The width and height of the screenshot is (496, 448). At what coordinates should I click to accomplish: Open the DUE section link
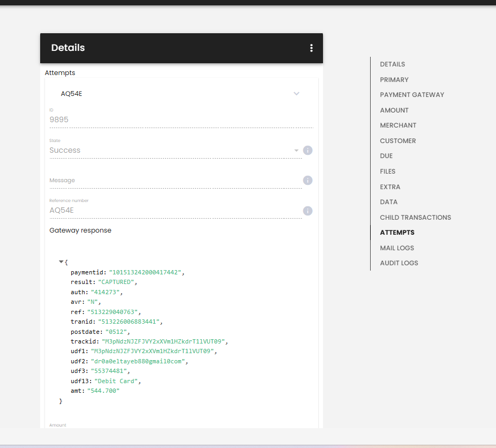386,155
